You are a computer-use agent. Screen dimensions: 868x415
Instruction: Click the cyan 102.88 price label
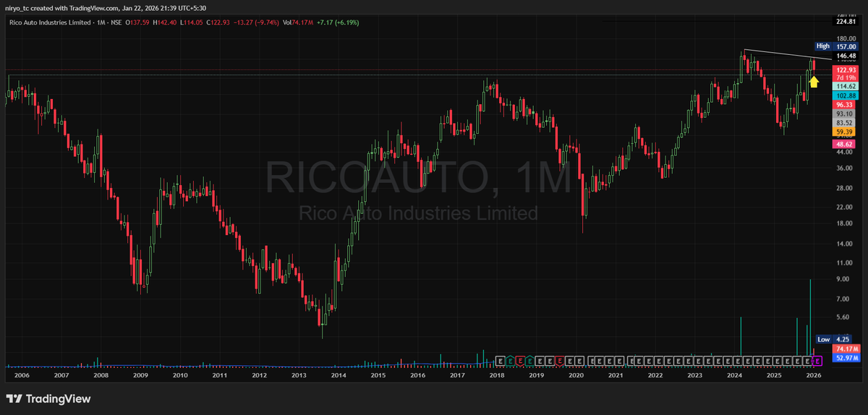pos(846,95)
